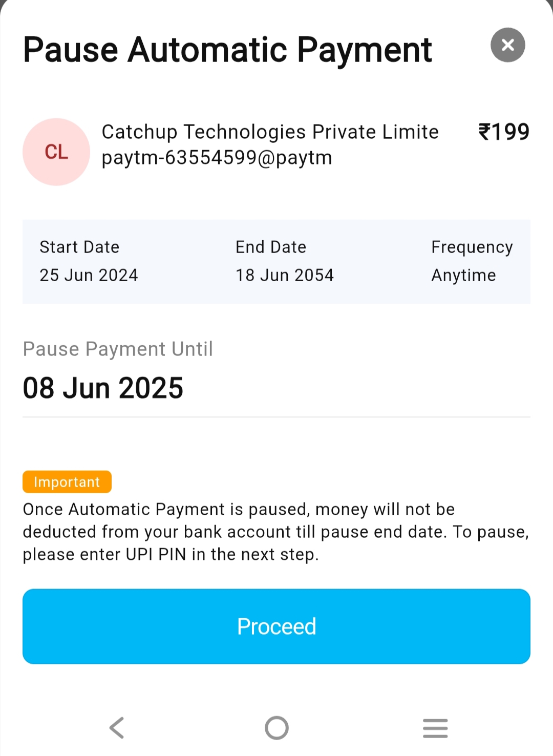The height and width of the screenshot is (756, 553).
Task: Select the 18 Jun 2054 end date value
Action: tap(284, 276)
